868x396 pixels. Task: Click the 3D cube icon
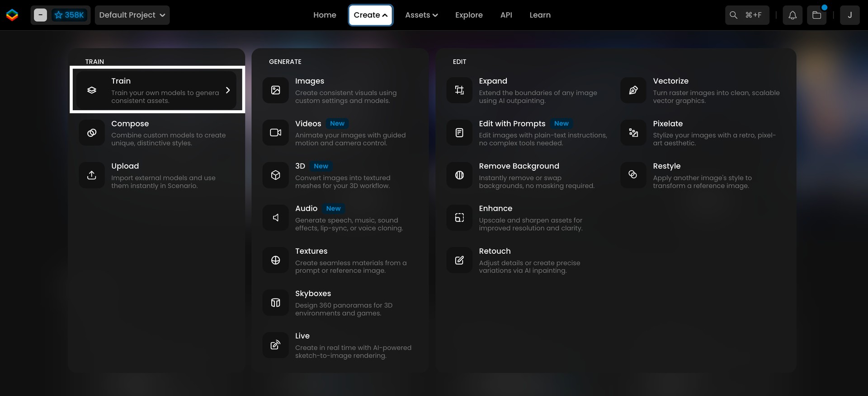275,175
